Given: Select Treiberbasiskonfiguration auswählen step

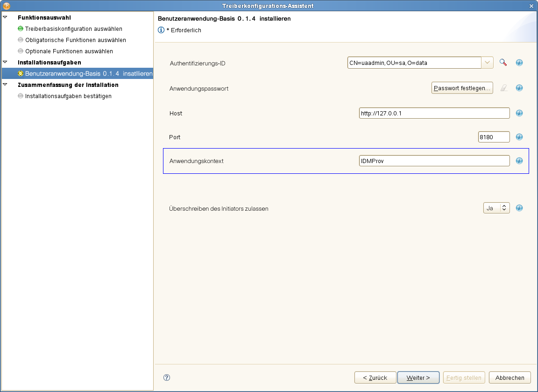Looking at the screenshot, I should click(73, 29).
